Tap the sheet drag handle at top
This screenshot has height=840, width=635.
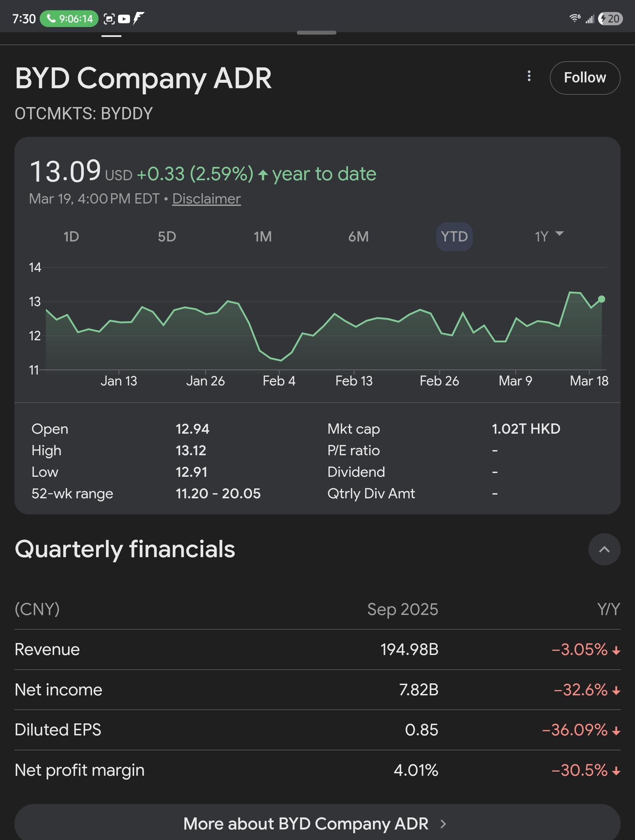tap(316, 32)
